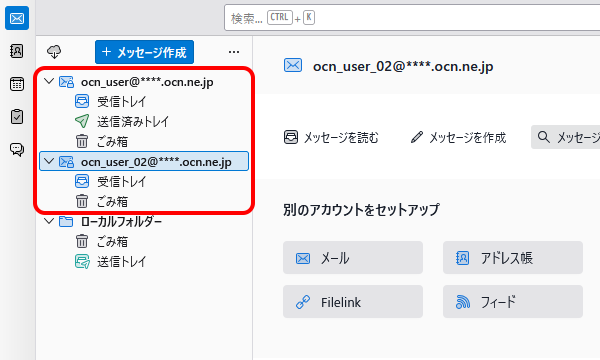Open the Calendar sidebar icon

tap(17, 84)
